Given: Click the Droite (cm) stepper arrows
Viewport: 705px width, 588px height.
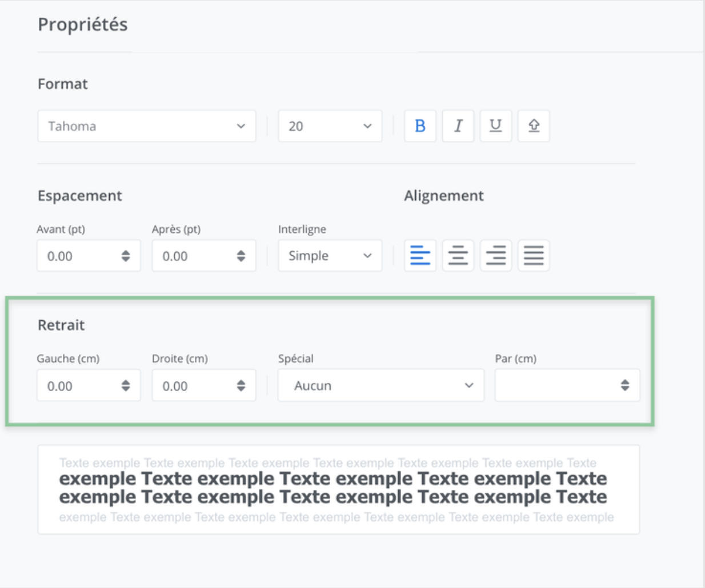Looking at the screenshot, I should pyautogui.click(x=241, y=385).
